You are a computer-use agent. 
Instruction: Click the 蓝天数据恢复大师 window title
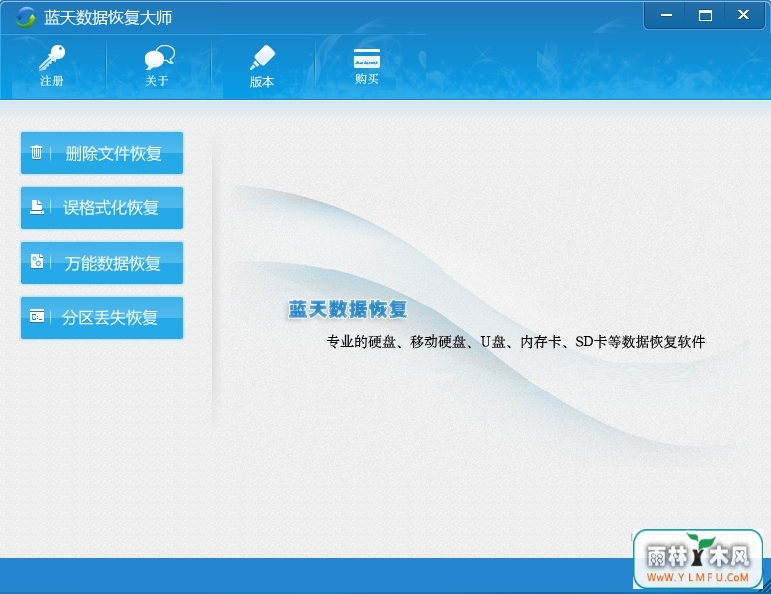pos(108,18)
